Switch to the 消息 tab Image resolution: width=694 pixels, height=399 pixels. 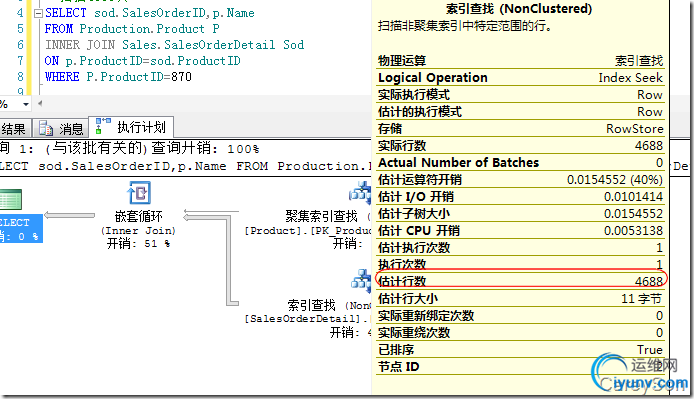point(61,129)
